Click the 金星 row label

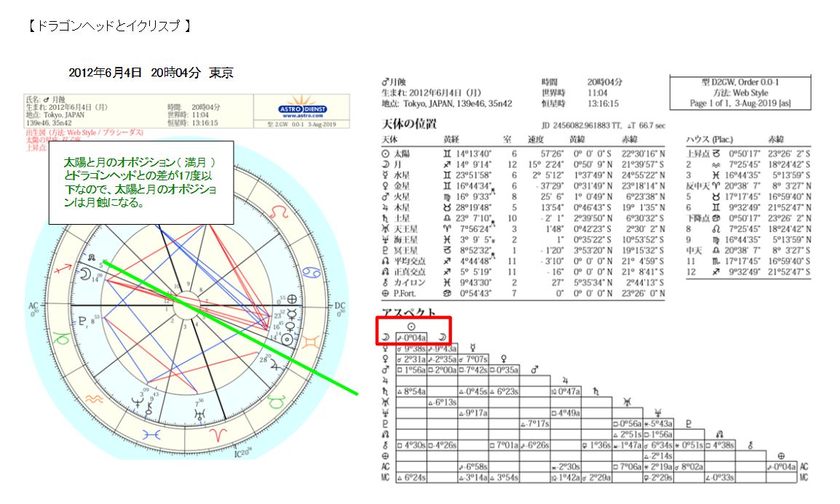pyautogui.click(x=402, y=185)
